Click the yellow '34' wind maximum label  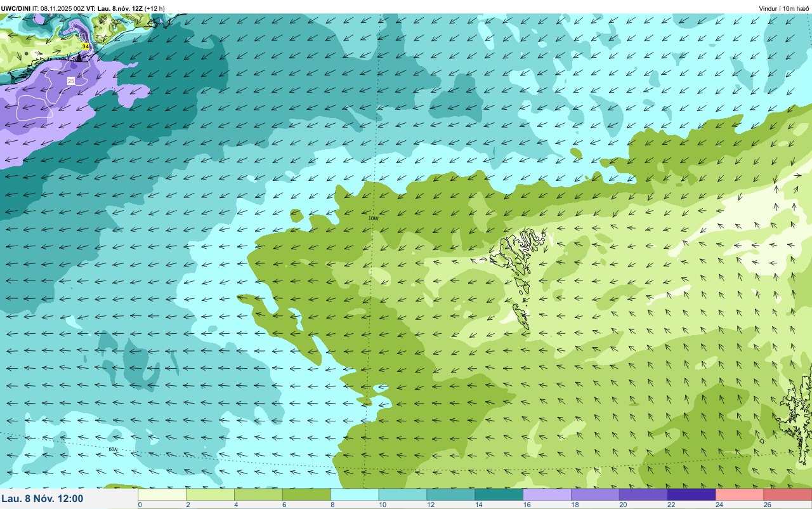pos(85,47)
